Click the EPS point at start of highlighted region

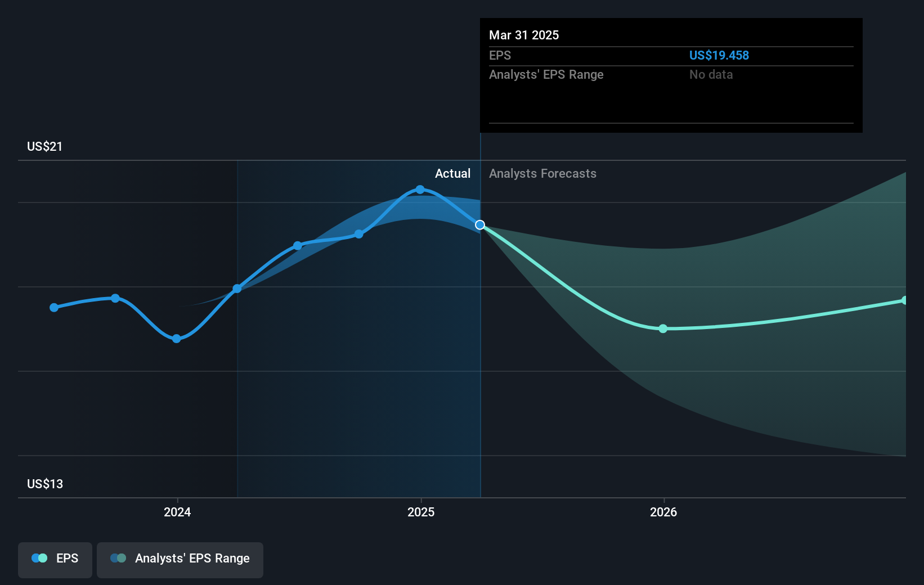[237, 289]
